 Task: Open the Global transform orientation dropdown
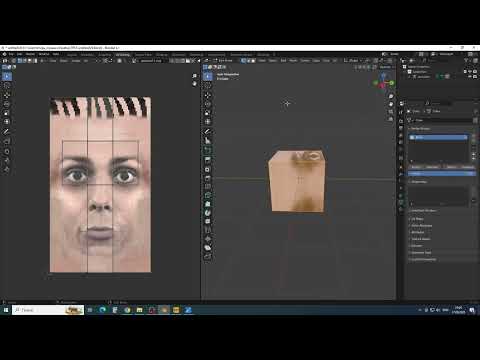[353, 61]
